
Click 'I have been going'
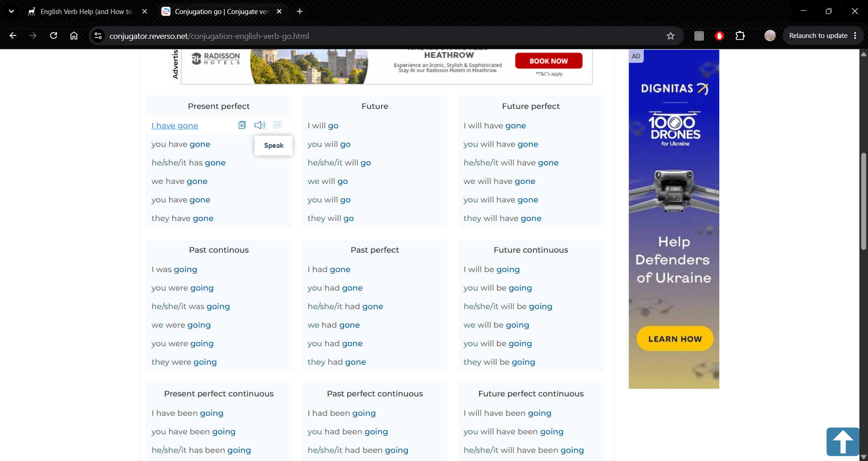click(x=187, y=413)
